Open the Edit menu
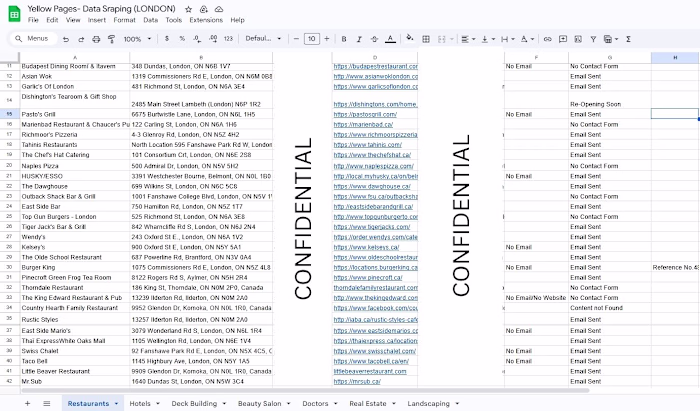This screenshot has height=411, width=700. point(52,20)
